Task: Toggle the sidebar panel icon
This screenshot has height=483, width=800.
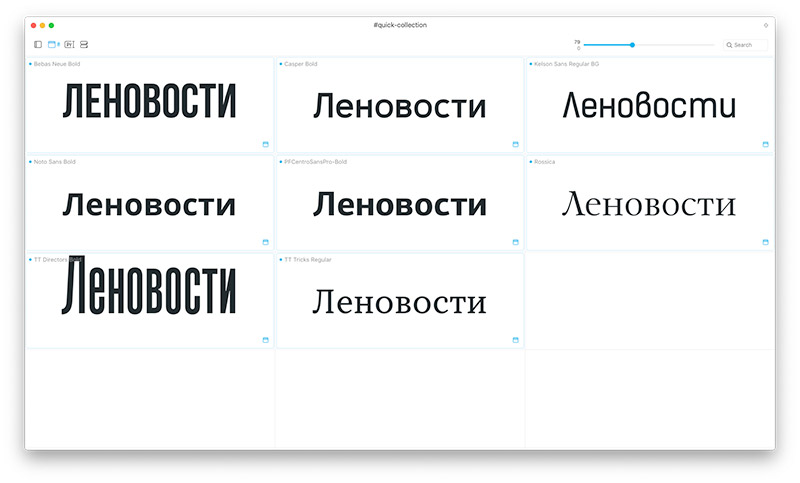Action: [x=38, y=45]
